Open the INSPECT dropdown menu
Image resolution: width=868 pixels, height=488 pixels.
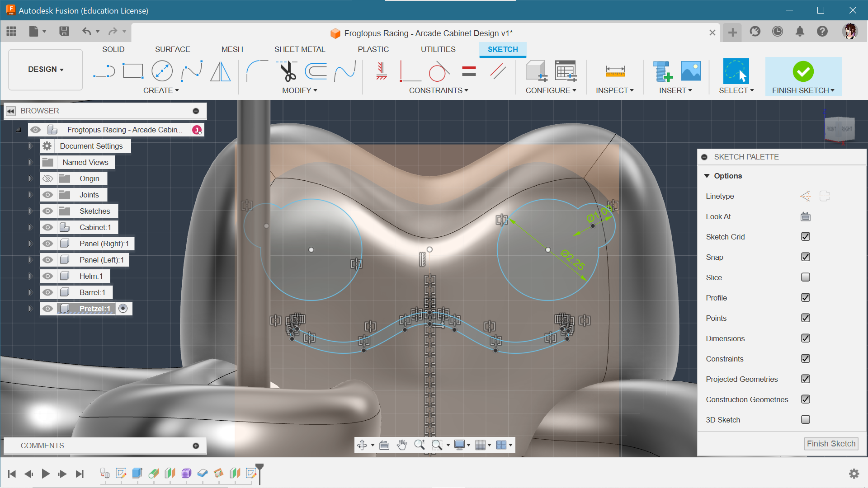[x=615, y=91]
